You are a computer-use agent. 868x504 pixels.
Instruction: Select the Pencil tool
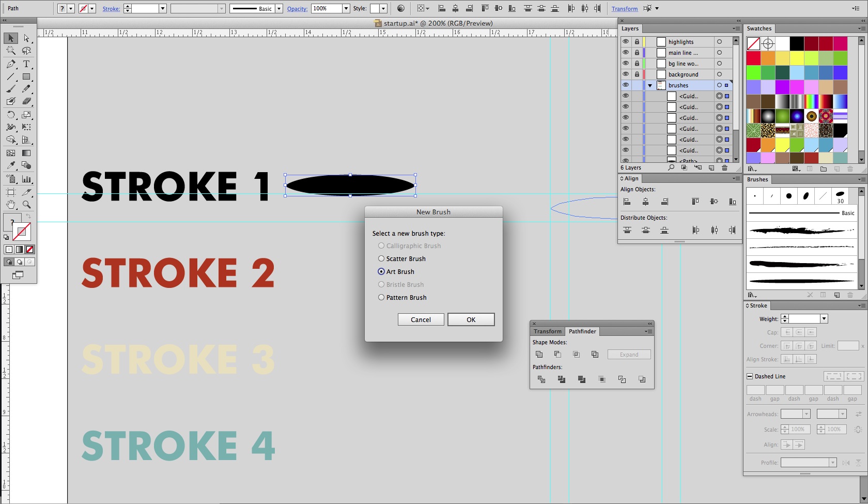point(26,89)
